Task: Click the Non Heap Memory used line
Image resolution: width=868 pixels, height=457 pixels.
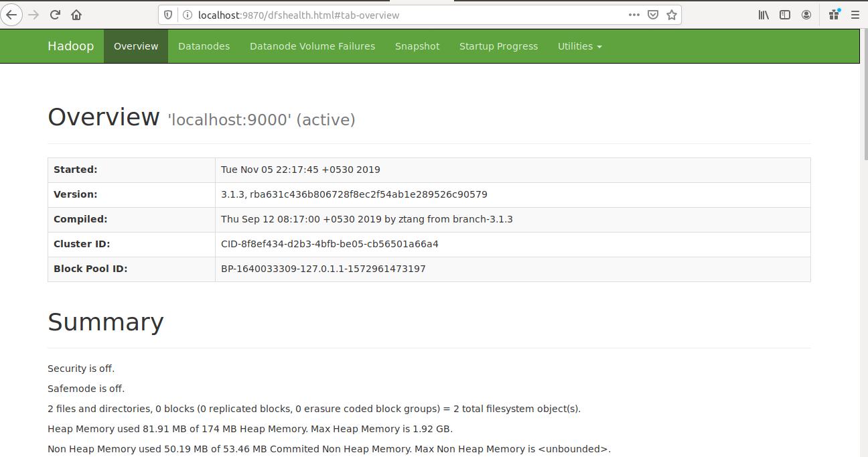Action: pyautogui.click(x=330, y=449)
